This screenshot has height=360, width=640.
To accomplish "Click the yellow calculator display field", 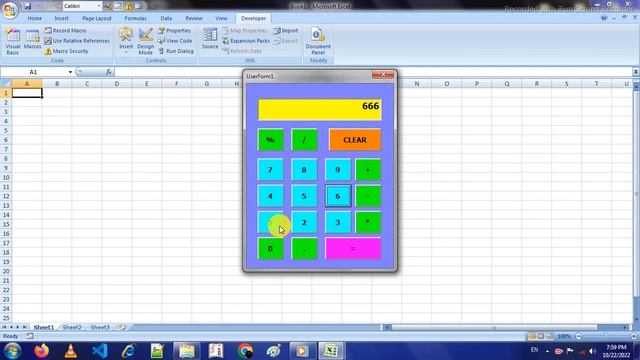I will tap(320, 109).
